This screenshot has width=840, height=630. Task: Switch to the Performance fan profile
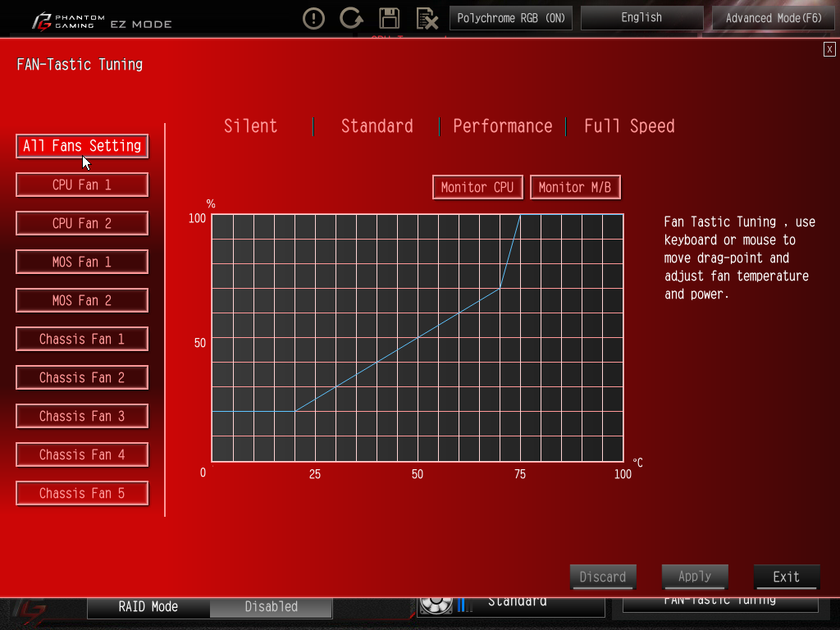(503, 126)
